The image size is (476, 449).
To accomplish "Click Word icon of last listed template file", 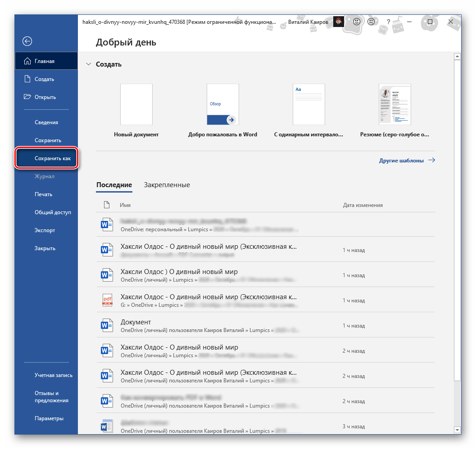I will coord(107,426).
